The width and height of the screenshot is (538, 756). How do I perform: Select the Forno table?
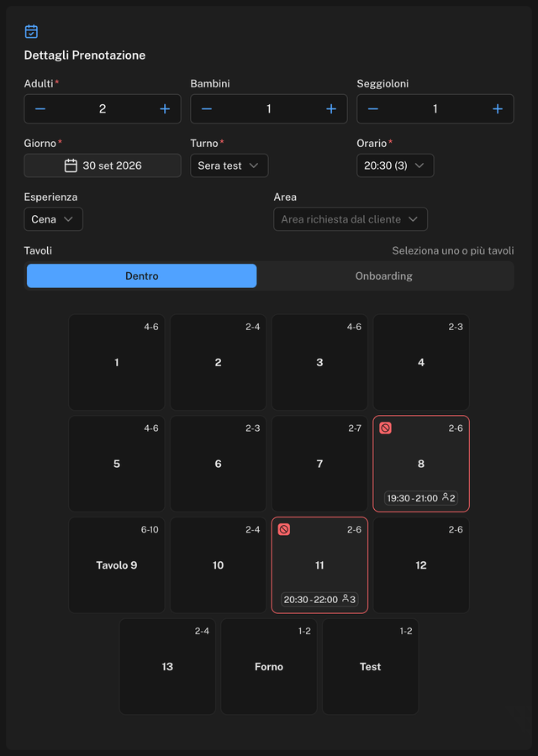click(x=269, y=666)
